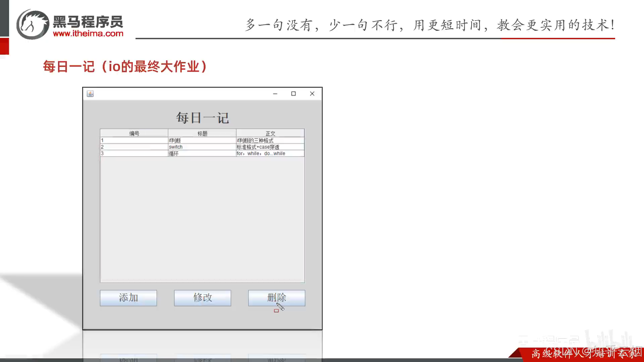Screen dimensions: 644x362
Task: Click the empty area of the table
Action: [x=202, y=218]
